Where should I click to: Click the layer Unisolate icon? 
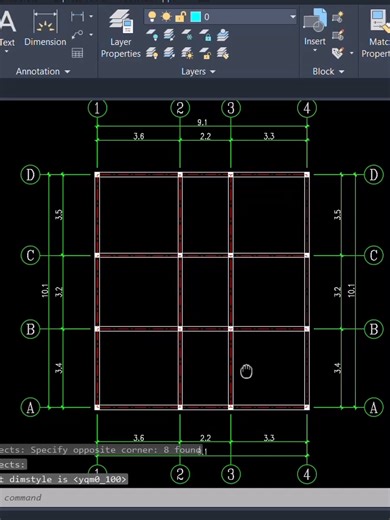point(170,53)
